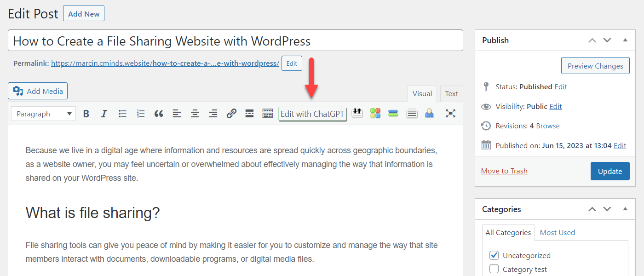
Task: Uncheck the Uncategorized category
Action: (x=494, y=255)
